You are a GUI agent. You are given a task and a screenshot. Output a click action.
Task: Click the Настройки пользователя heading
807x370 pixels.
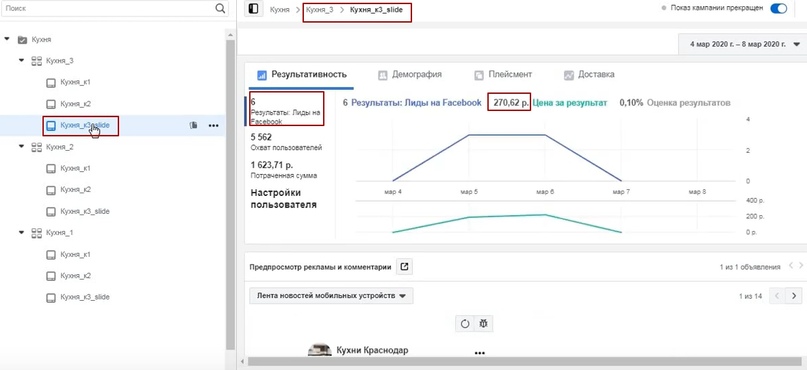tap(283, 199)
